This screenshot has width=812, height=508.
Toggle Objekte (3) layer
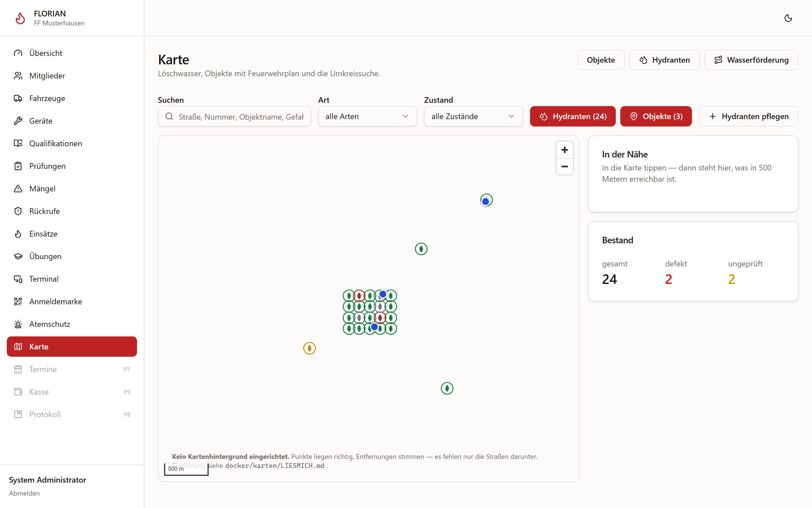[x=656, y=116]
